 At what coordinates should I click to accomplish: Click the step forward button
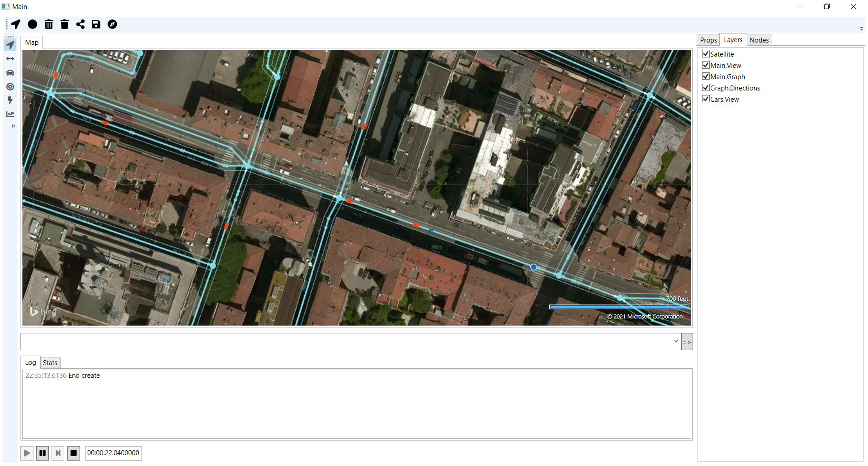pos(58,453)
